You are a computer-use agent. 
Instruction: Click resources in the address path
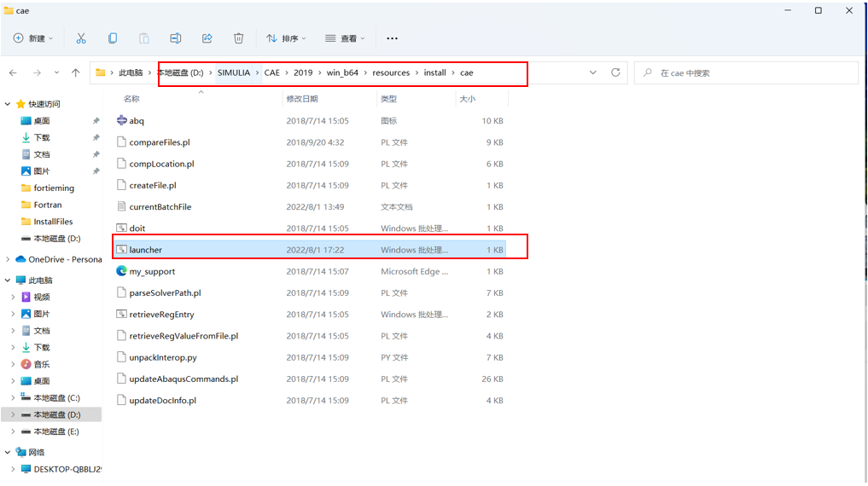point(391,72)
